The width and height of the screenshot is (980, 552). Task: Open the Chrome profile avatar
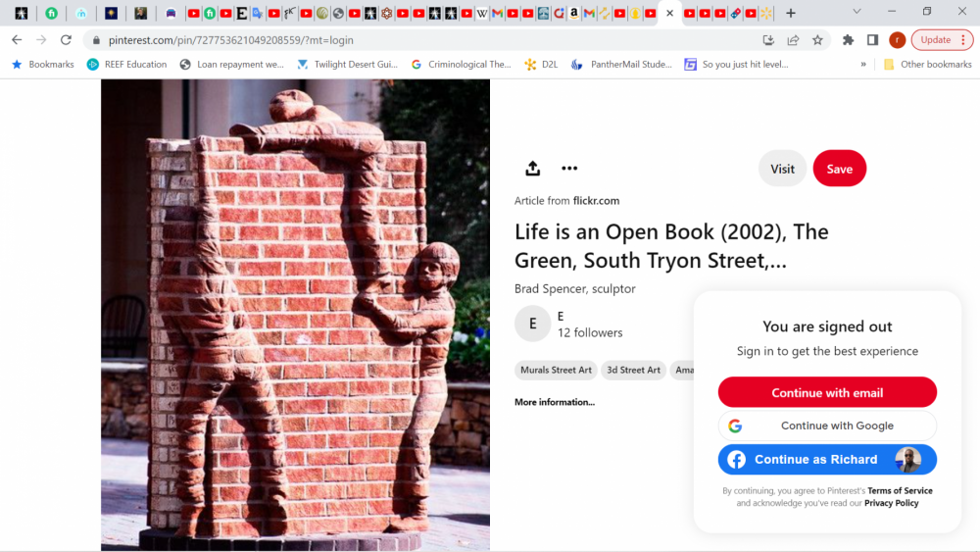[897, 40]
